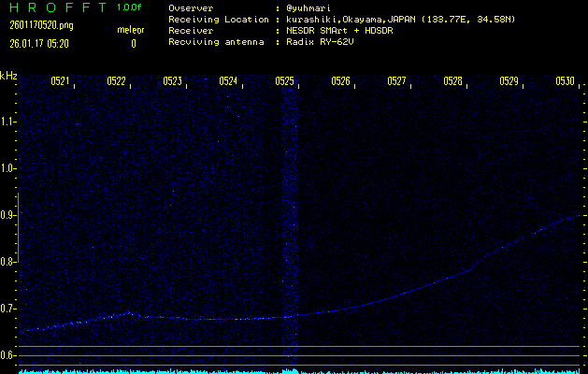Select the 0528 time marker
The width and height of the screenshot is (588, 374).
point(453,81)
